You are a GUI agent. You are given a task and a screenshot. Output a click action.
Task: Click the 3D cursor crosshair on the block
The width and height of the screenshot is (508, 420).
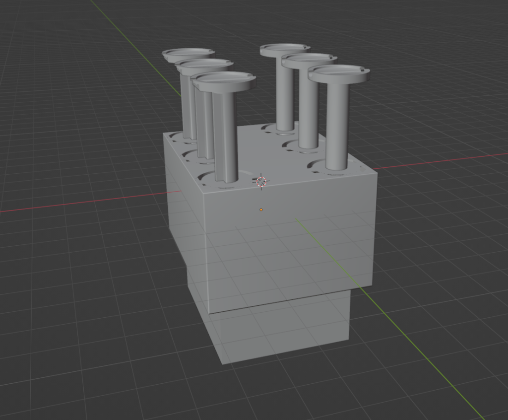pyautogui.click(x=261, y=181)
